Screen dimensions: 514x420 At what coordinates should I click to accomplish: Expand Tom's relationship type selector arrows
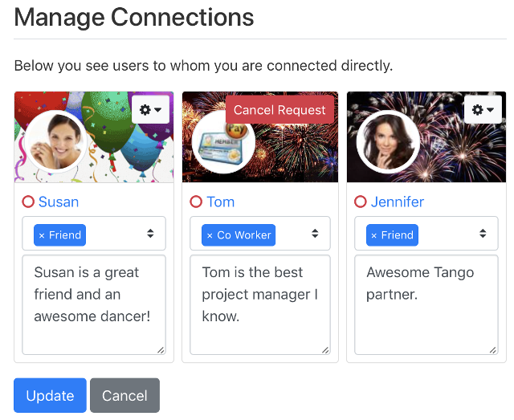[315, 234]
